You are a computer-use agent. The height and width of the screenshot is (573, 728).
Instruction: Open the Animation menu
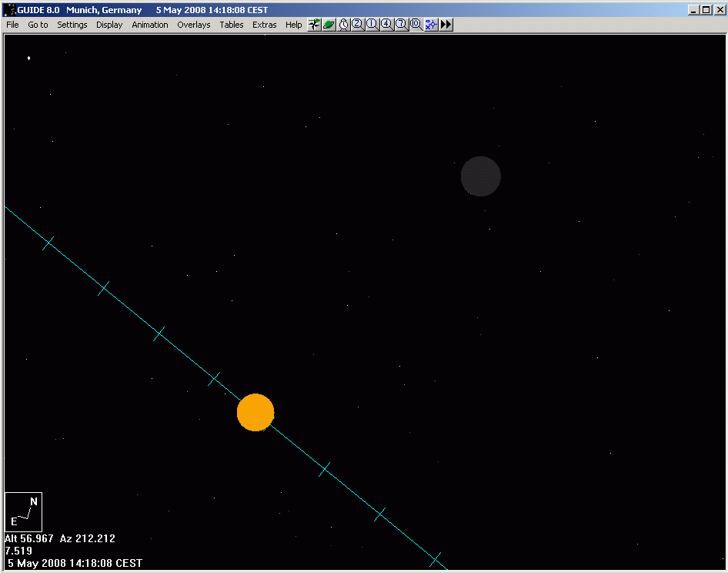coord(150,25)
